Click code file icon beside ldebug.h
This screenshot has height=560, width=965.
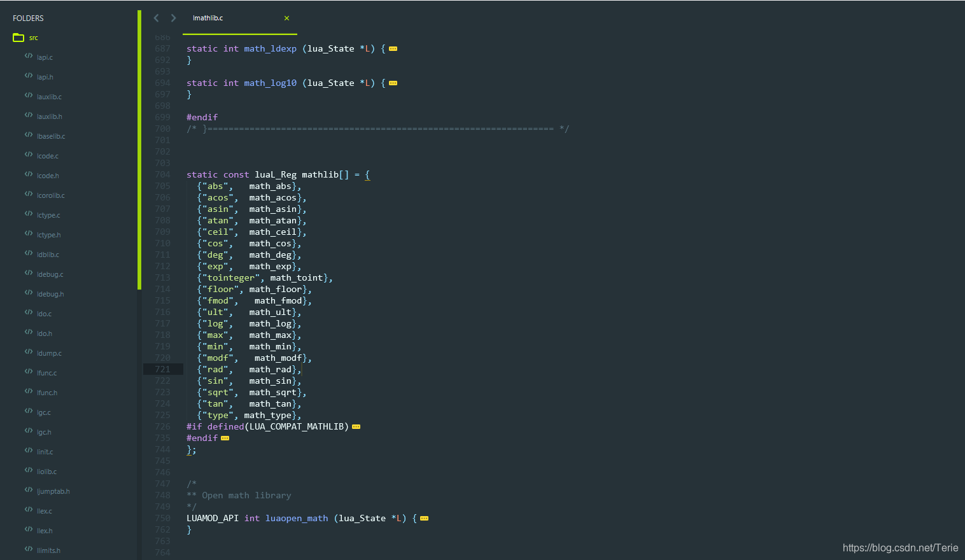29,293
